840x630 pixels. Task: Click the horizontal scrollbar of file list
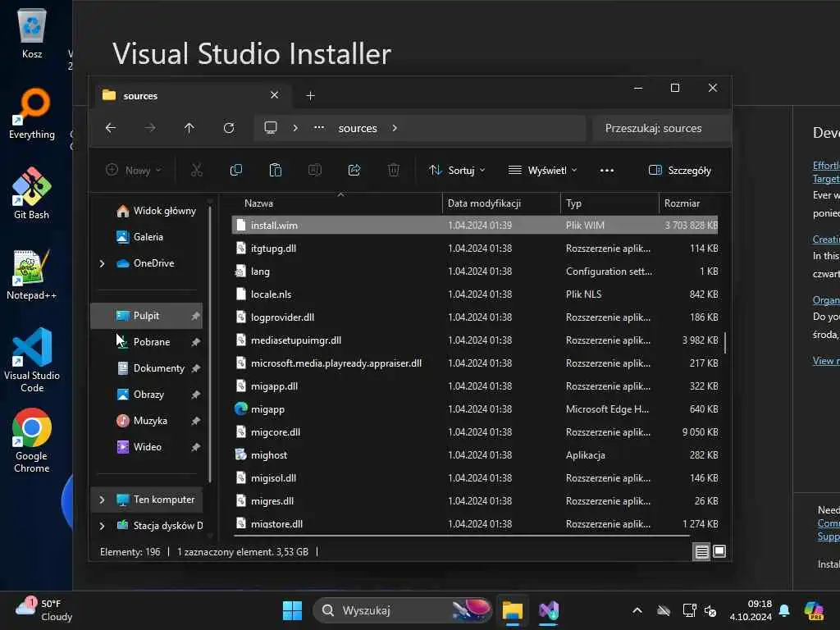point(462,535)
